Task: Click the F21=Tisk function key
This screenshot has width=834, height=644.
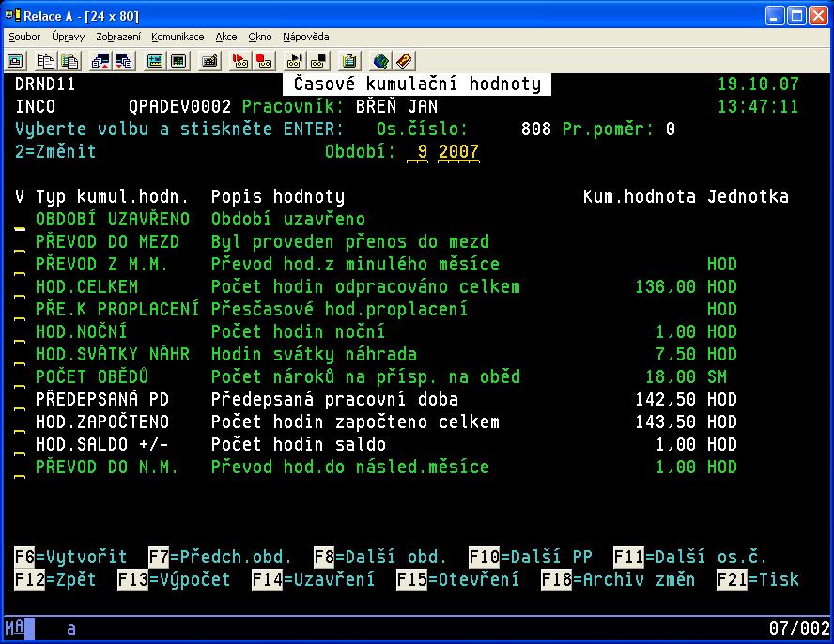Action: click(759, 579)
